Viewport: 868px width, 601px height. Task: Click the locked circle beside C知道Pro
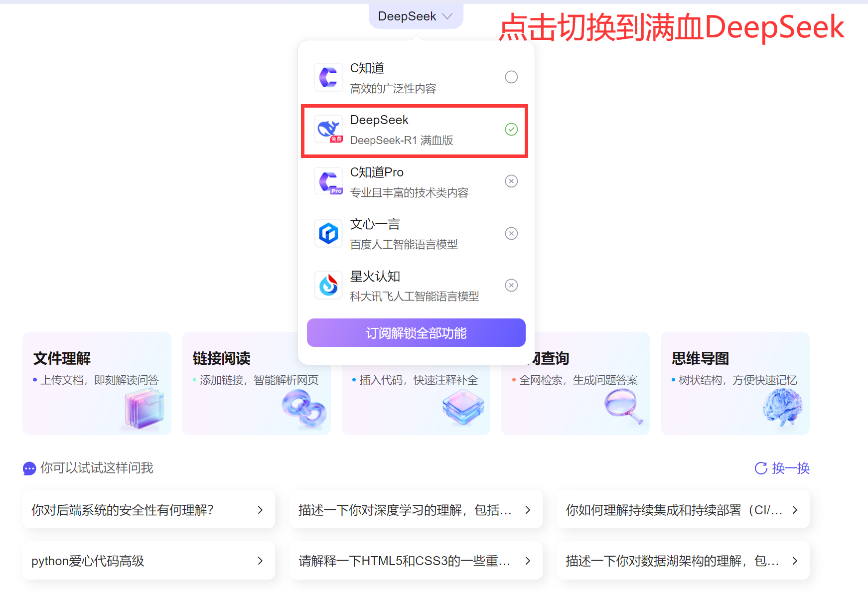[511, 181]
